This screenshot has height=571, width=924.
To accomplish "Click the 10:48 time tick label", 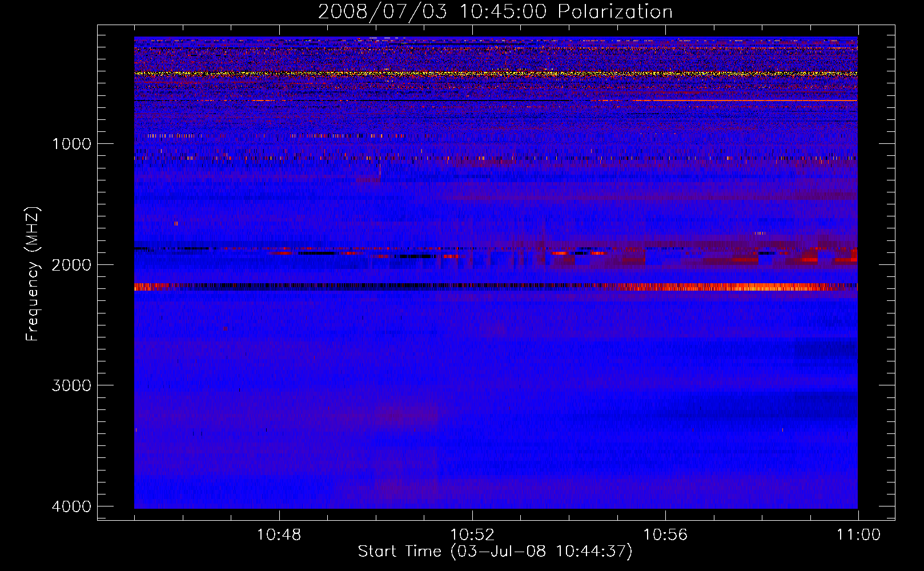I will (x=279, y=535).
